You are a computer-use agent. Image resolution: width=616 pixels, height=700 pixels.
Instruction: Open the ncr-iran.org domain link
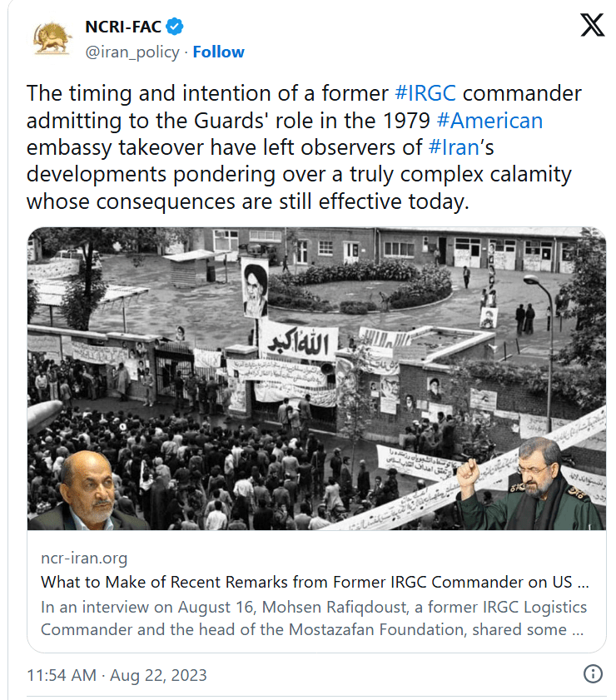coord(84,558)
